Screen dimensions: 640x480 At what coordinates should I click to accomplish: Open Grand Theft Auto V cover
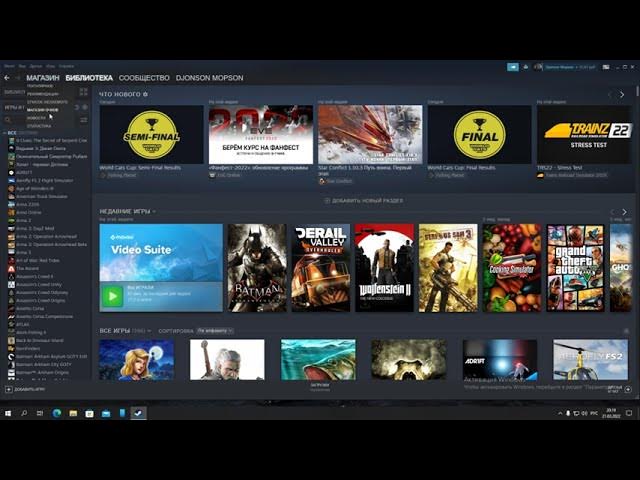(x=576, y=268)
